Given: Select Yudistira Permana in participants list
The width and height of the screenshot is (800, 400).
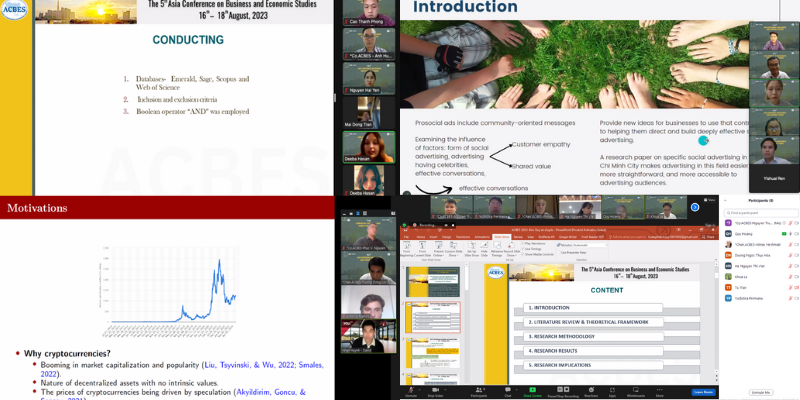Looking at the screenshot, I should [761, 298].
